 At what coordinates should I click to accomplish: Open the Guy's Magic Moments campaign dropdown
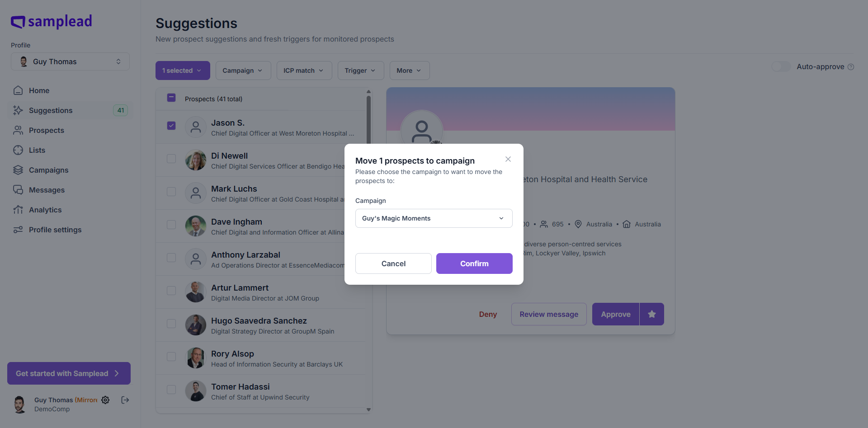[434, 218]
